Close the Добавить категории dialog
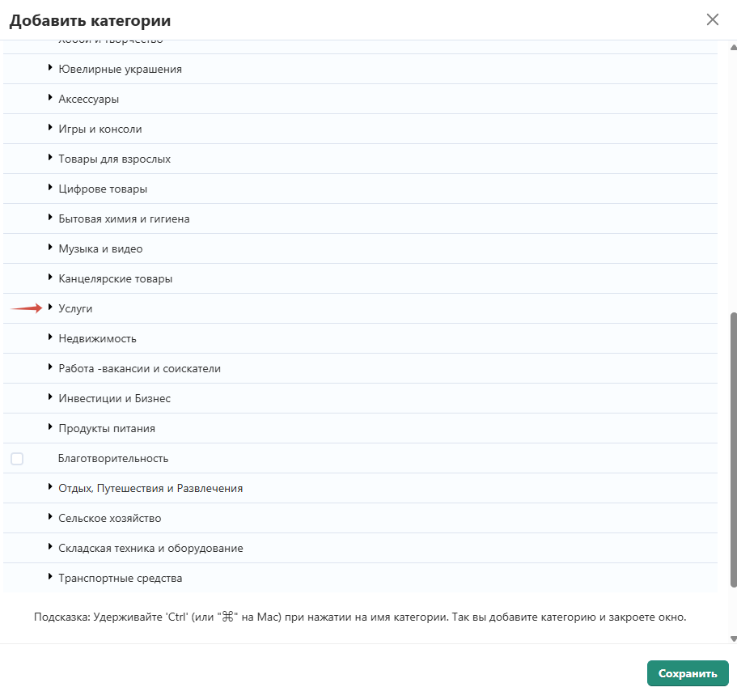 [x=712, y=19]
